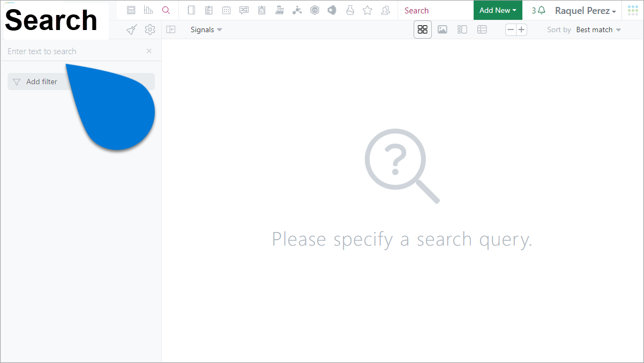The image size is (644, 363).
Task: Collapse the left filter panel
Action: 171,29
